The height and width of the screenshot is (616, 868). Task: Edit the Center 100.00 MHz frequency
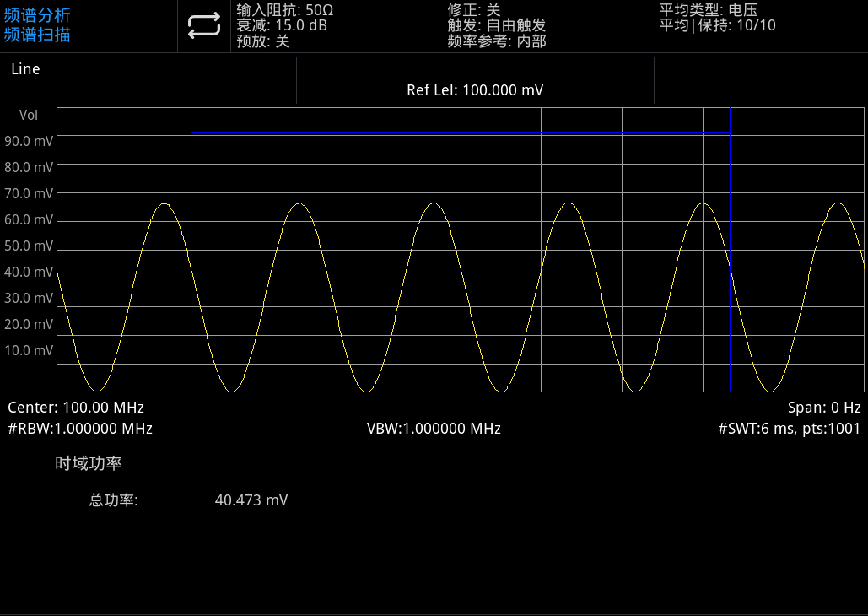76,408
